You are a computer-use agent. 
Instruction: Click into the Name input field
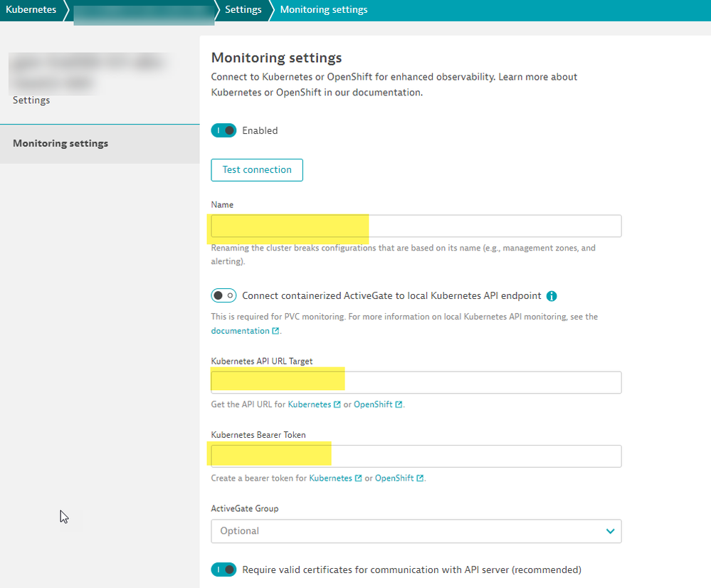coord(416,226)
